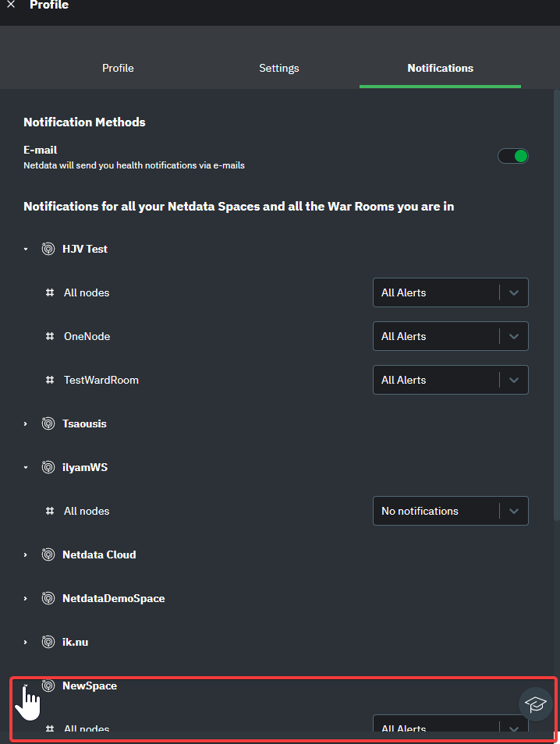Expand the ik.nu space section

pos(26,642)
